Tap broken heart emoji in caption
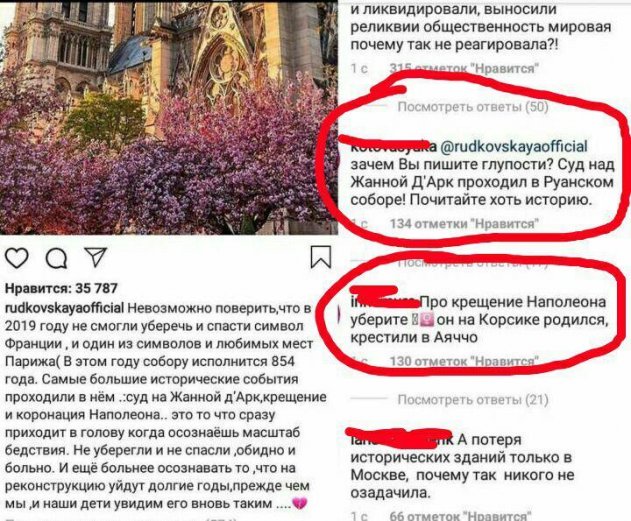Image resolution: width=631 pixels, height=521 pixels. 299,503
